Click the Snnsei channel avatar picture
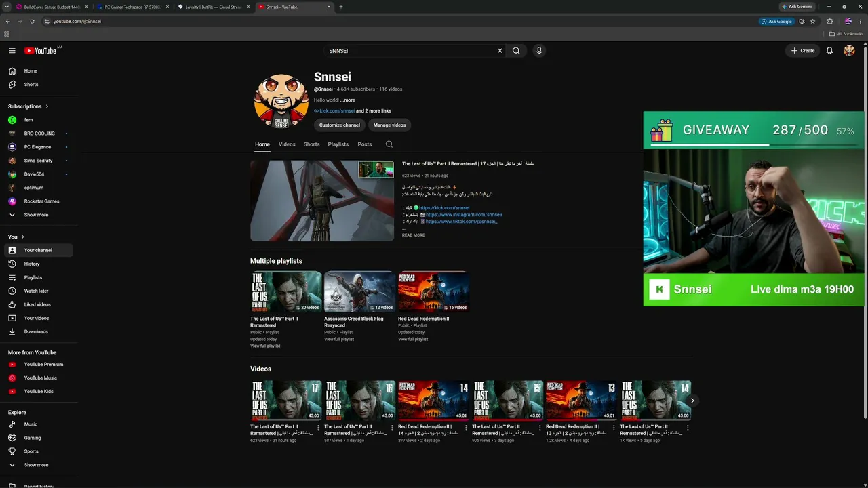 281,102
